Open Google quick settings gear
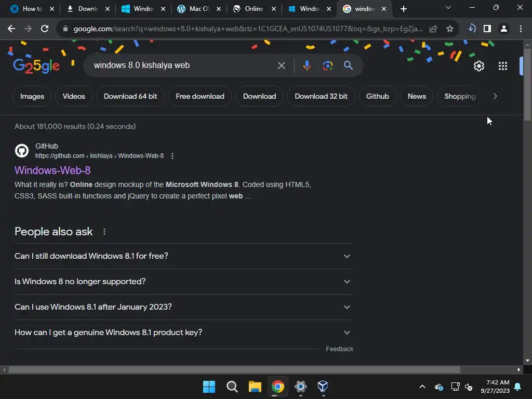The height and width of the screenshot is (399, 532). tap(478, 66)
